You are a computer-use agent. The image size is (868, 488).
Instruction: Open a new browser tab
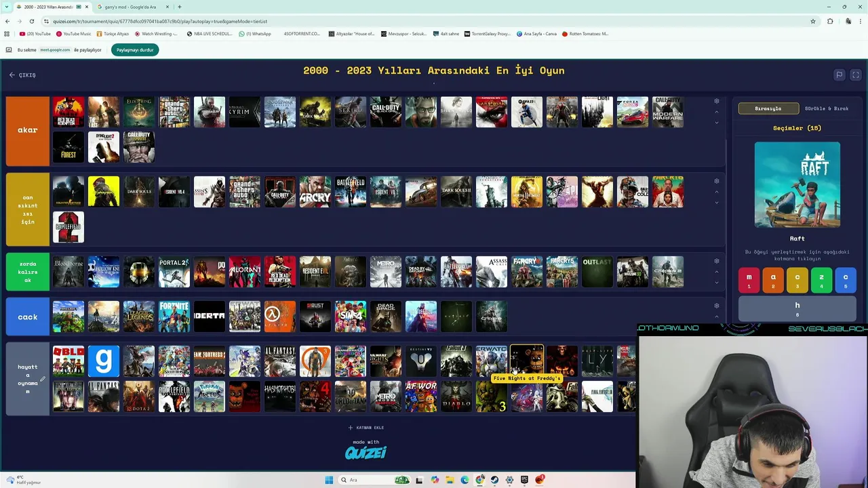click(179, 7)
